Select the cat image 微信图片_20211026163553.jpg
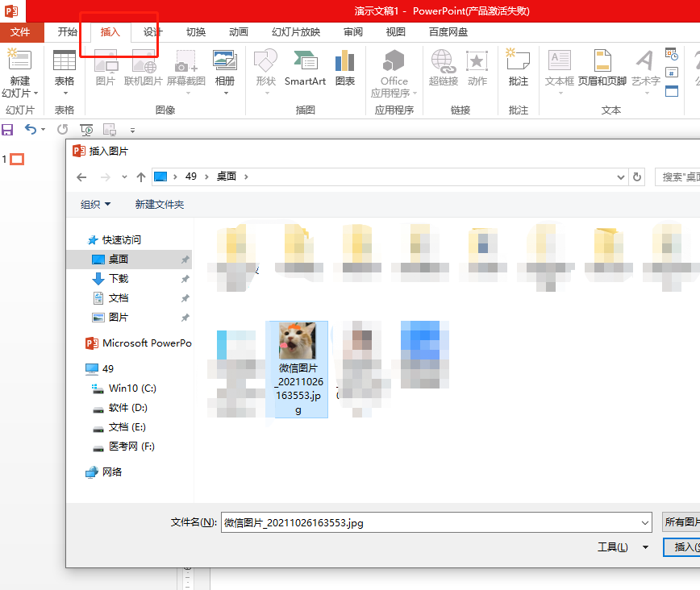The width and height of the screenshot is (700, 590). pos(298,369)
